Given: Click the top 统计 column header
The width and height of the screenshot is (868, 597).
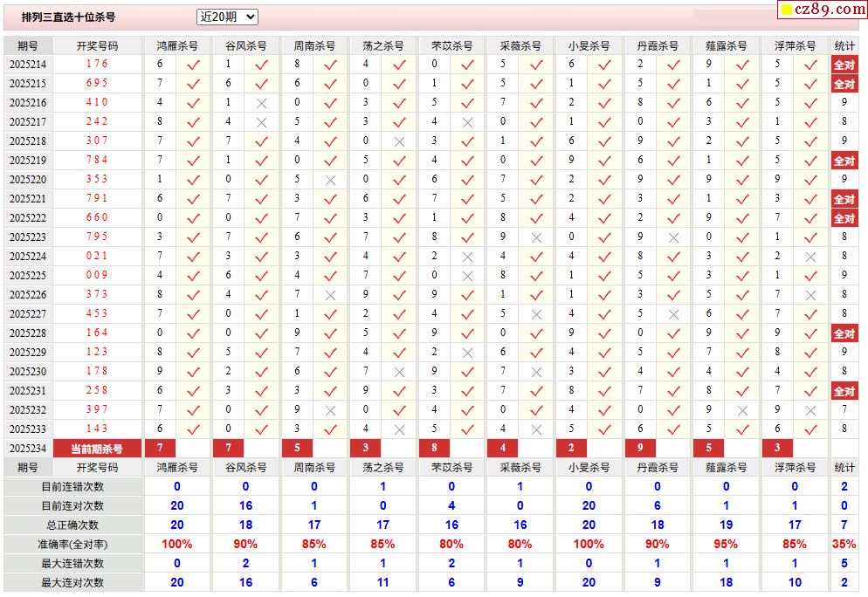Looking at the screenshot, I should coord(844,46).
